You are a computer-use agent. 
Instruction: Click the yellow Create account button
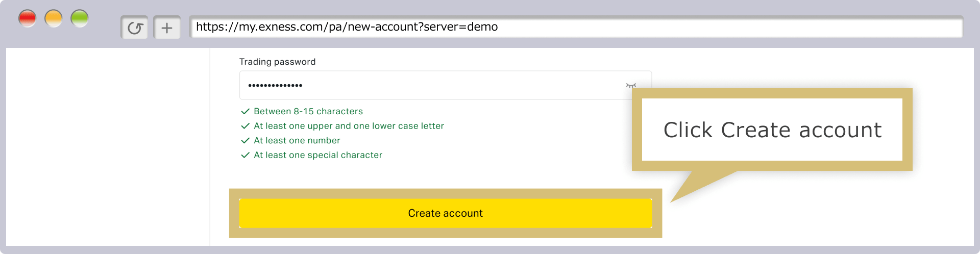point(445,213)
